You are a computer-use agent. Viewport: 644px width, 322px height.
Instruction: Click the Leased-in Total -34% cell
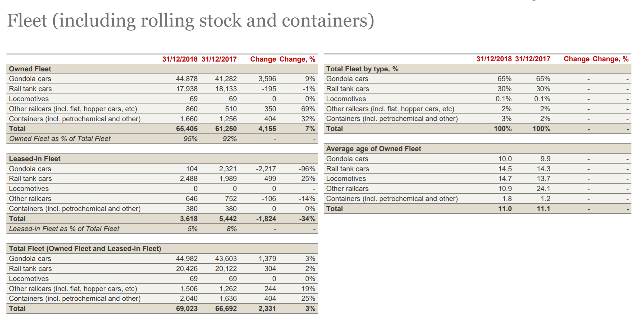307,219
